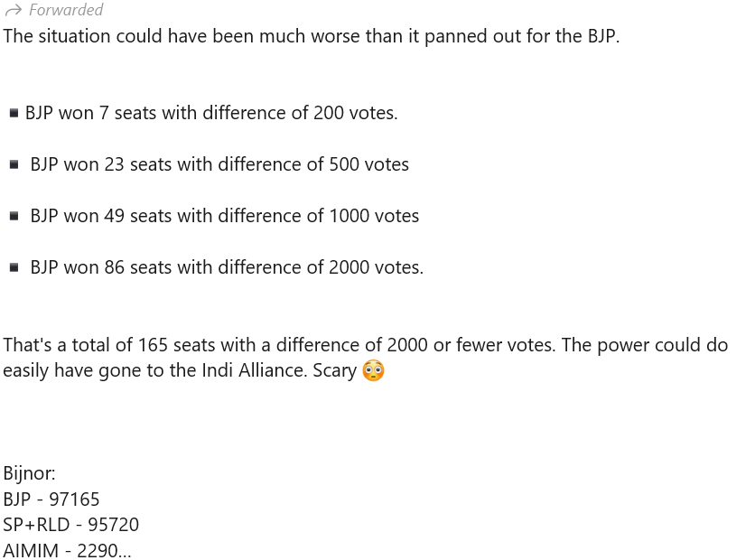Click the 'SP+RLD - 95720' line
Viewport: 755px width, 560px height.
[70, 525]
